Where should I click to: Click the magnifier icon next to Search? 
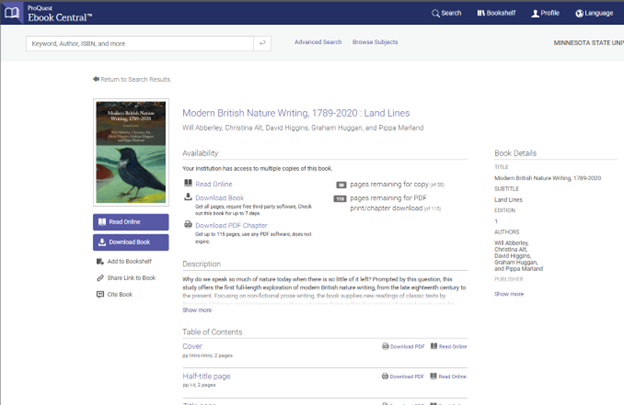pyautogui.click(x=435, y=14)
